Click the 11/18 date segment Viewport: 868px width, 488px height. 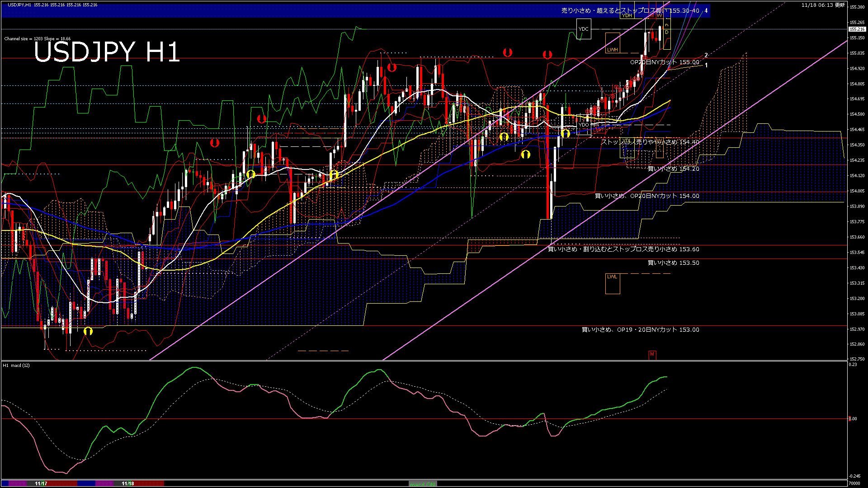(x=128, y=483)
